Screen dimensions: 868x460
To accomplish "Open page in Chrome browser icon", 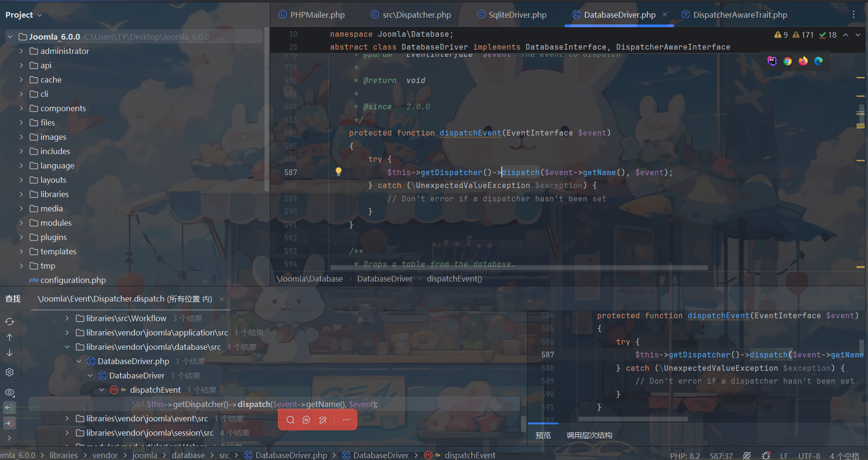I will pyautogui.click(x=787, y=61).
